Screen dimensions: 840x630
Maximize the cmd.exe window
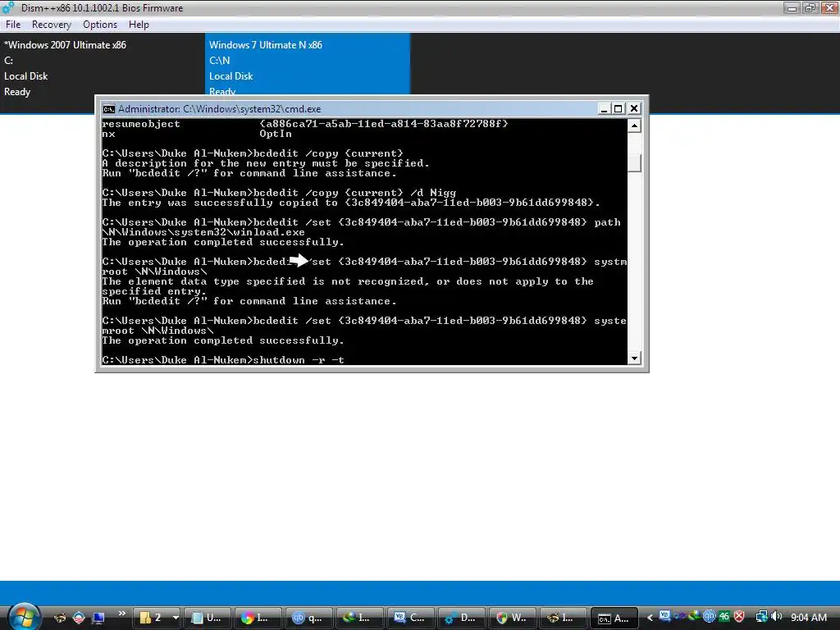coord(619,109)
